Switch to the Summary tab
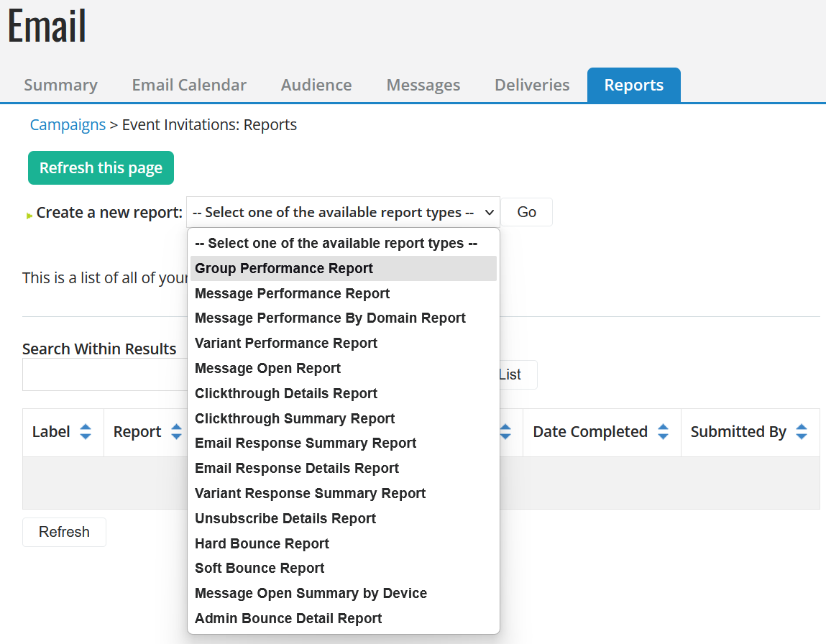 click(x=60, y=85)
